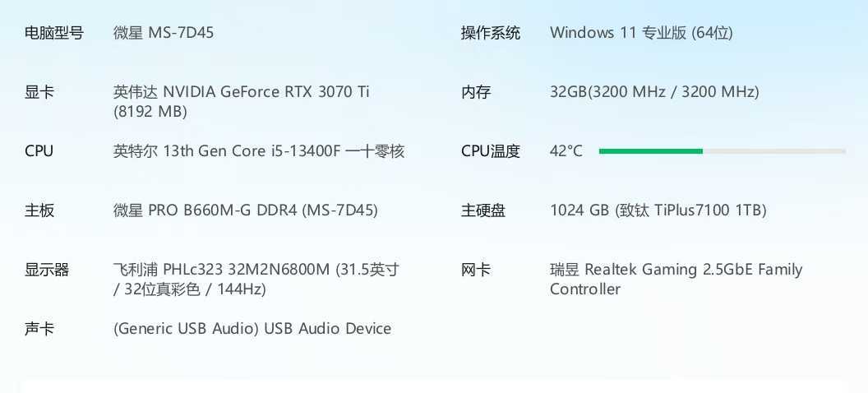Click the 32GB memory value
The image size is (868, 393).
[654, 92]
